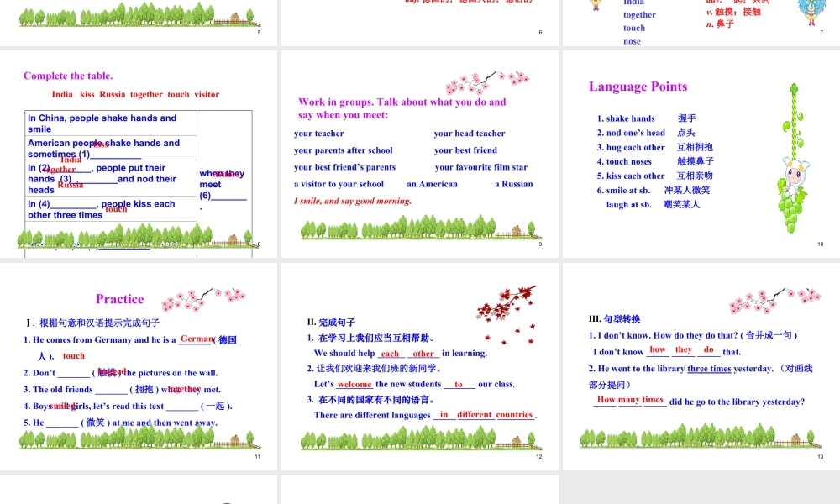
Task: Click the "In China, people shake hands" table cell
Action: pyautogui.click(x=111, y=123)
